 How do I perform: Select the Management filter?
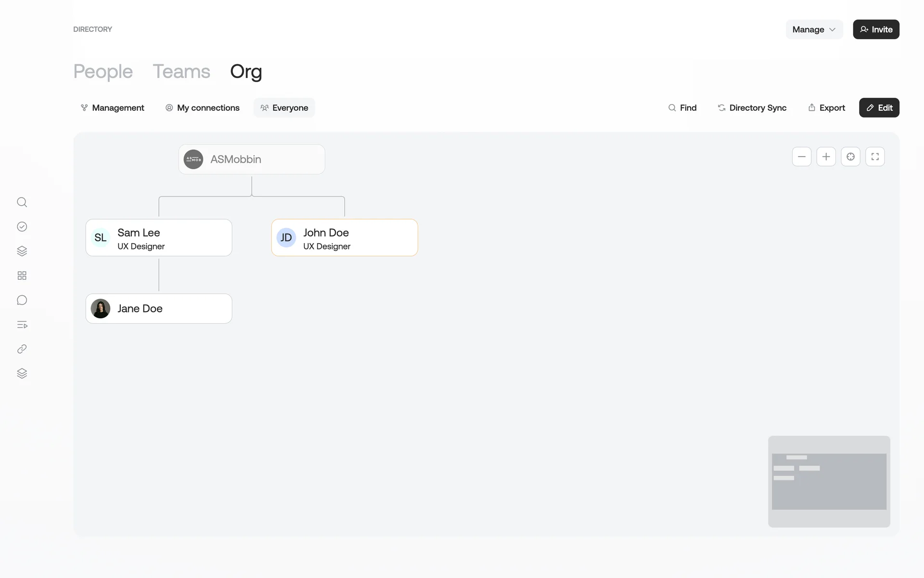tap(112, 108)
